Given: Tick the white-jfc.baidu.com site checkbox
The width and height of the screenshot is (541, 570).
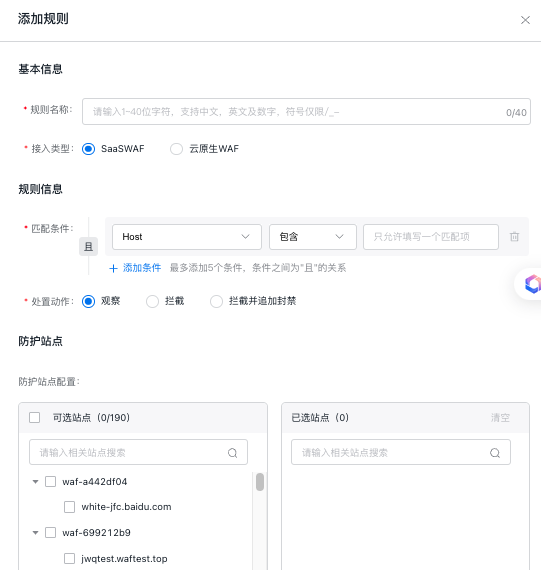Looking at the screenshot, I should pyautogui.click(x=69, y=507).
